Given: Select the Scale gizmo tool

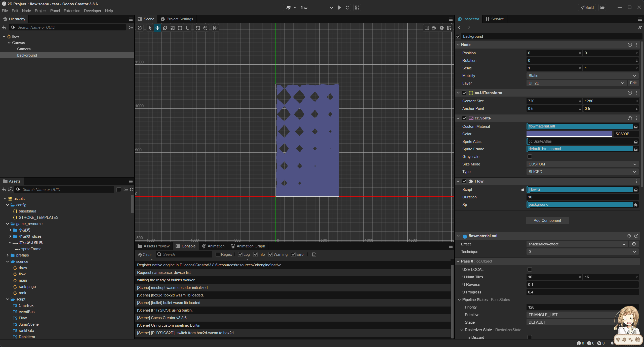Looking at the screenshot, I should point(173,28).
